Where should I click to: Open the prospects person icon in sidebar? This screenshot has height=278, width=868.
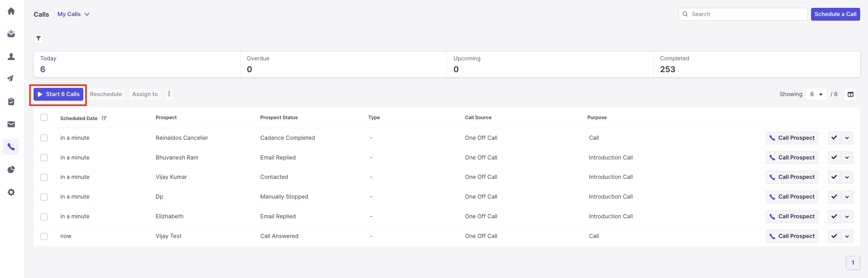click(11, 56)
